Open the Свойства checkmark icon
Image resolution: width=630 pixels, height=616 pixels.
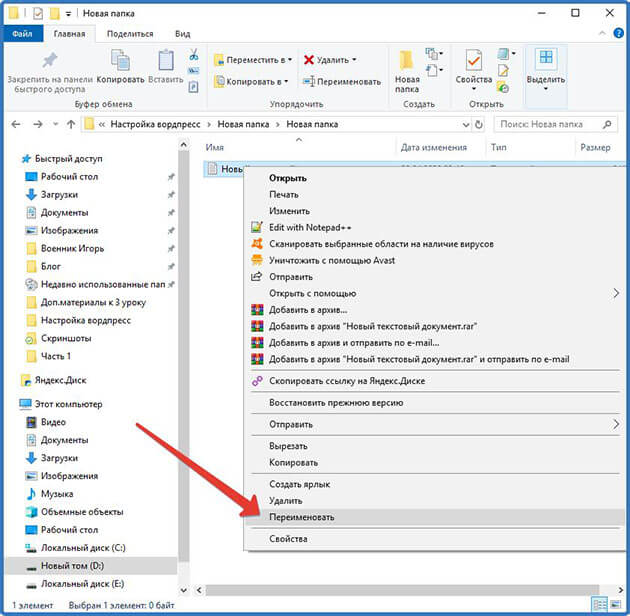click(x=474, y=60)
